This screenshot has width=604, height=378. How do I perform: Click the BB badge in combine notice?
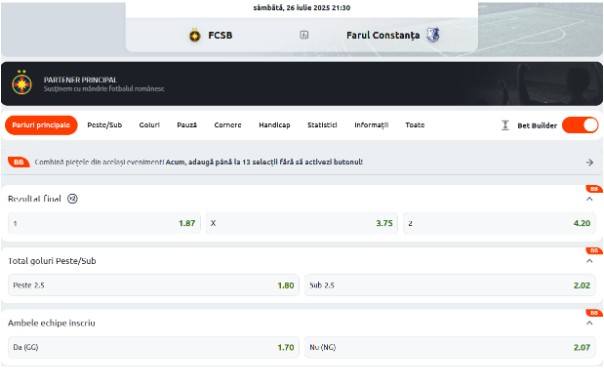18,162
